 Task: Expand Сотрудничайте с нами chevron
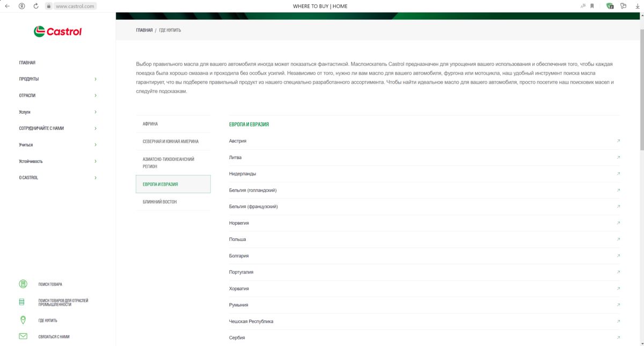click(x=96, y=128)
